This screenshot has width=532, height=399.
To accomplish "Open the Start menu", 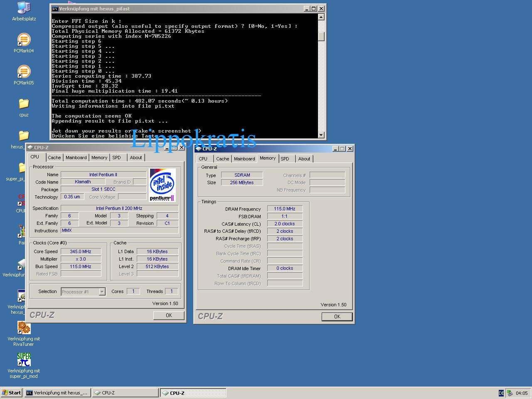I will [12, 393].
